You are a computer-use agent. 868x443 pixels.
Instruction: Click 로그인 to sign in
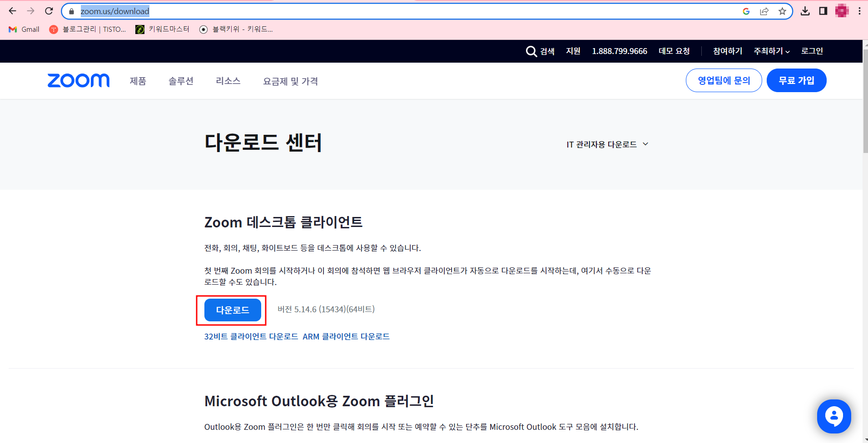pyautogui.click(x=812, y=51)
